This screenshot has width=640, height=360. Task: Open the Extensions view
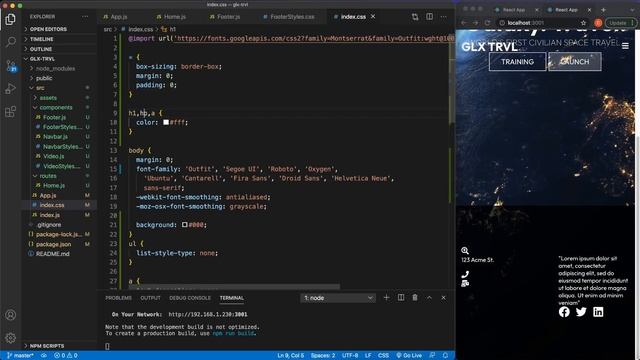point(11,111)
